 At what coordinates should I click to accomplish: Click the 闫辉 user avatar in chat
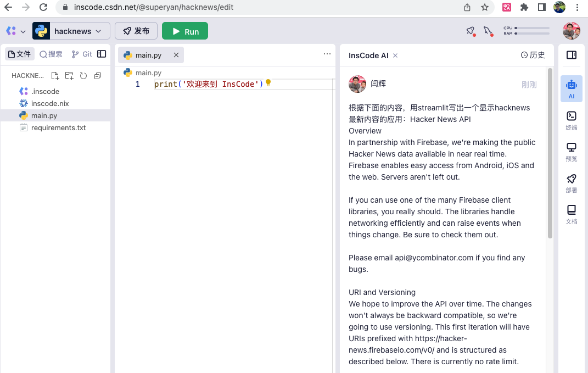click(357, 84)
